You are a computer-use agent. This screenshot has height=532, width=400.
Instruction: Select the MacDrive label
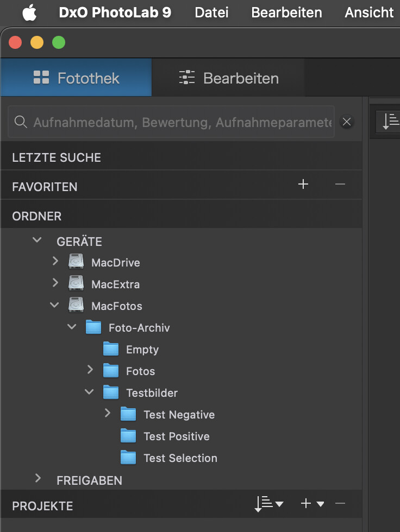point(116,263)
